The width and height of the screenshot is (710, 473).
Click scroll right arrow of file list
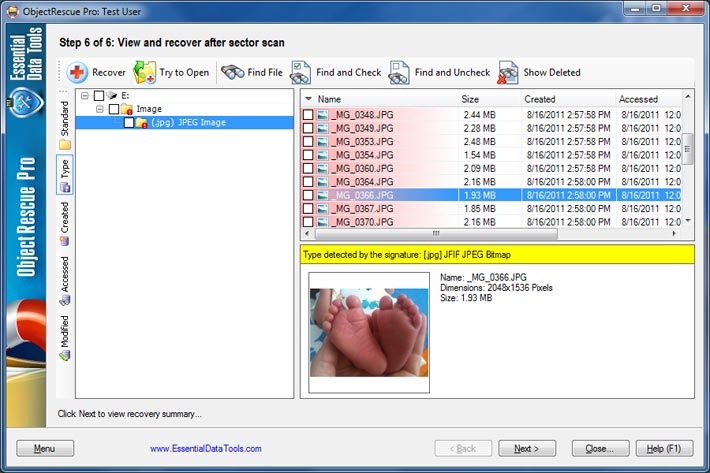(x=674, y=234)
